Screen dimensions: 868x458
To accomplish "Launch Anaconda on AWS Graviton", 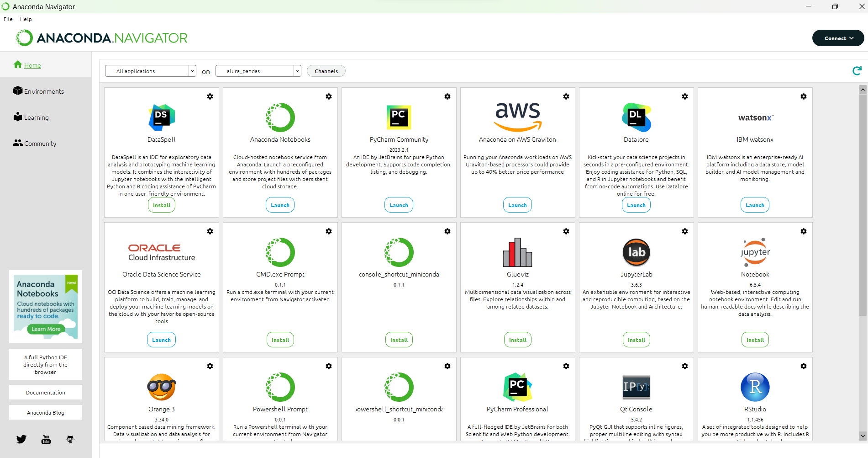I will pos(518,205).
